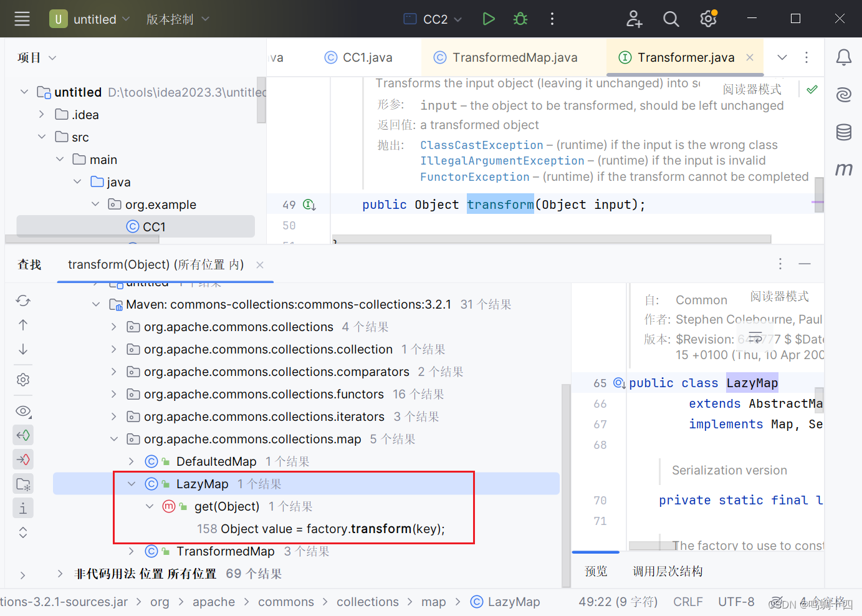Open the main hamburger menu
This screenshot has width=862, height=616.
point(22,19)
